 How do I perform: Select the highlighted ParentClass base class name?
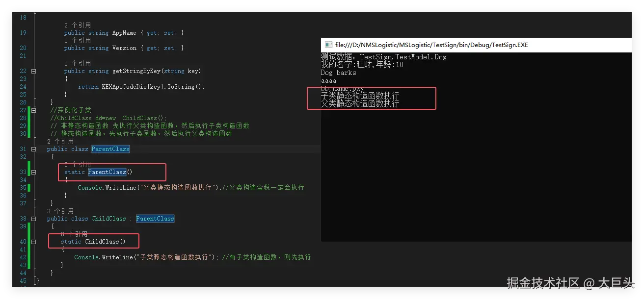click(x=155, y=219)
